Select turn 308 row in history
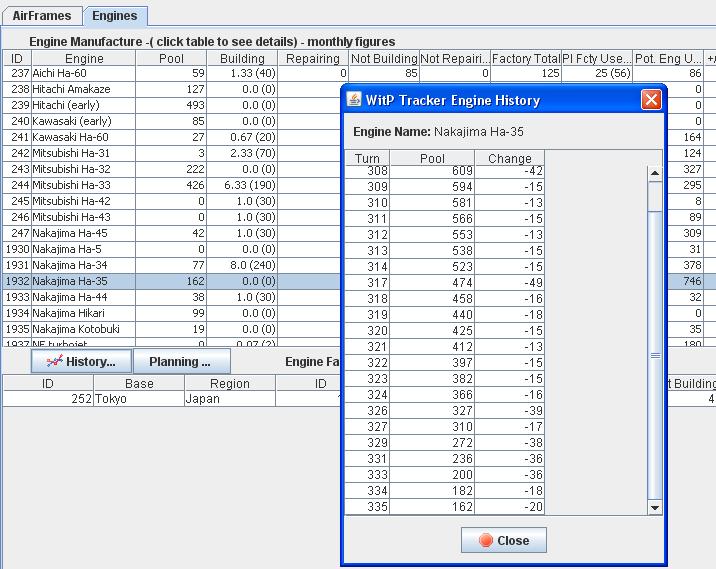The width and height of the screenshot is (716, 569). [x=444, y=171]
